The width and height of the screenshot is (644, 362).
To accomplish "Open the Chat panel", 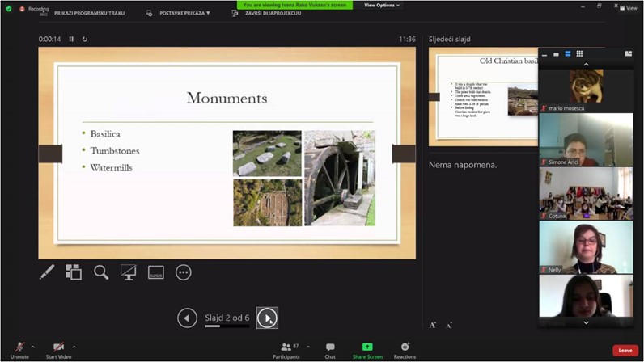I will [330, 351].
